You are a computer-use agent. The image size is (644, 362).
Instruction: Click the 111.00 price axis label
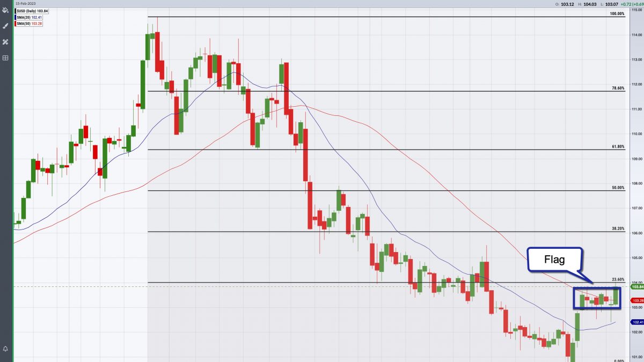tap(638, 109)
